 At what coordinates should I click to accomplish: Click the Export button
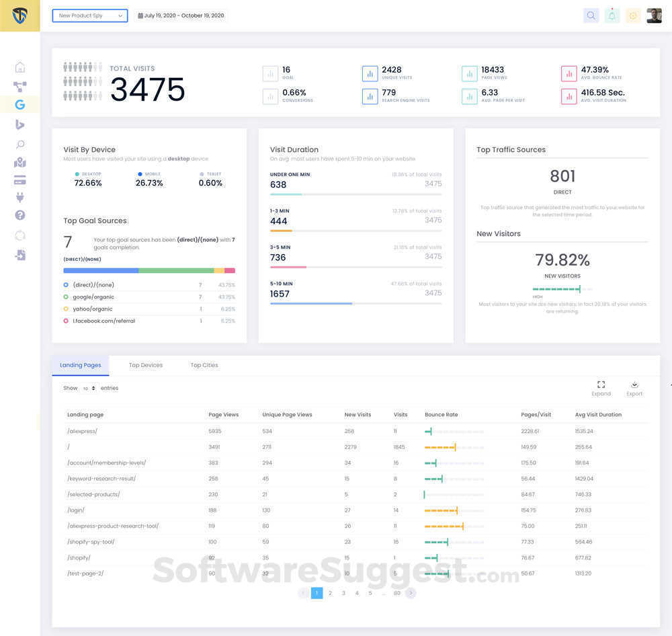pyautogui.click(x=634, y=388)
